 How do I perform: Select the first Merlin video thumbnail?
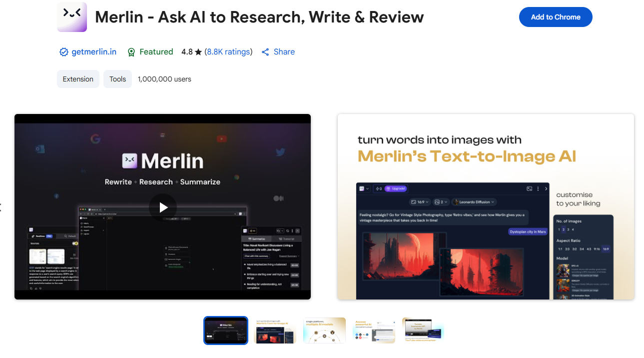pyautogui.click(x=226, y=330)
